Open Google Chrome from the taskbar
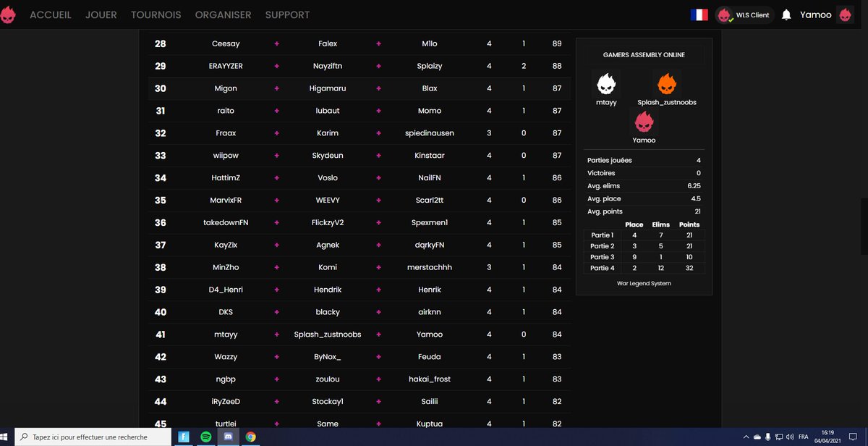 tap(250, 437)
